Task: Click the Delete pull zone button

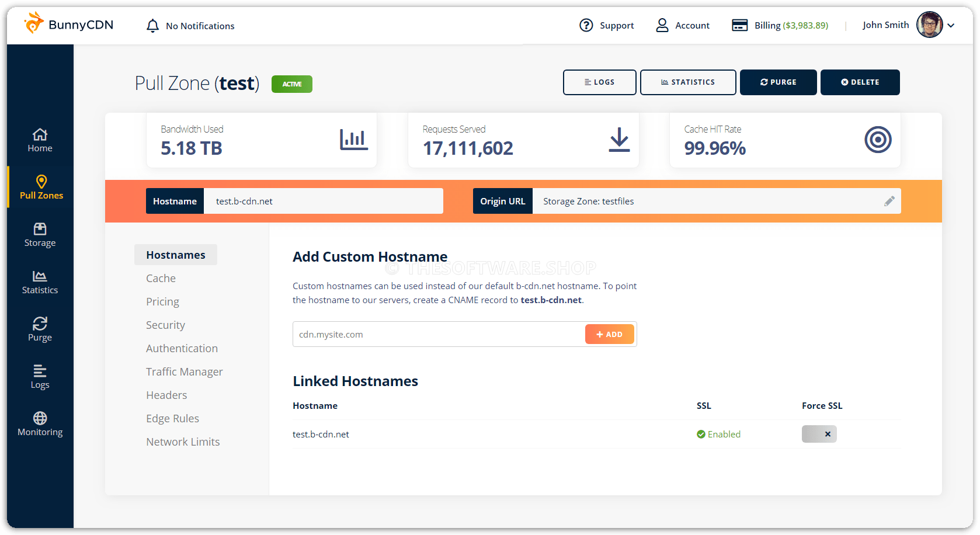Action: coord(860,82)
